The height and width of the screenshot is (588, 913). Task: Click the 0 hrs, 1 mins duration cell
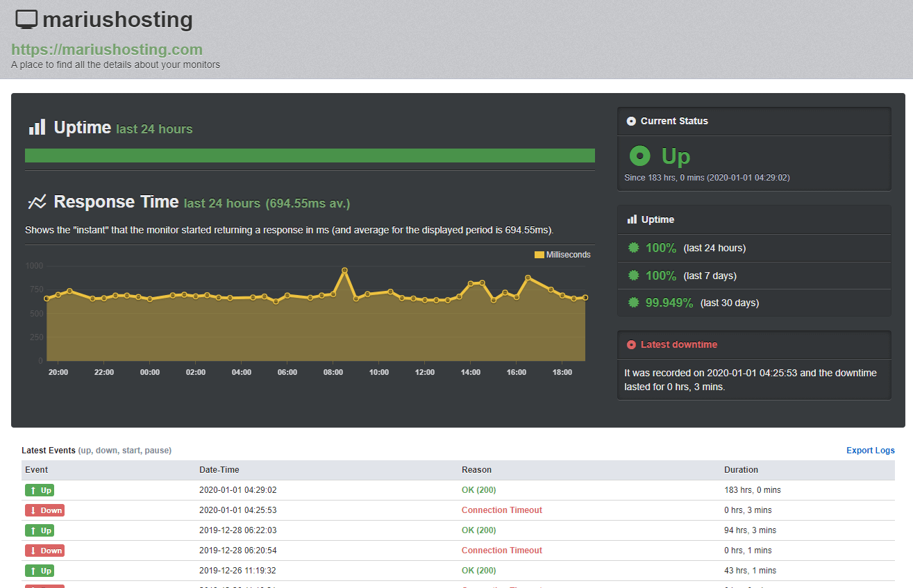tap(748, 551)
